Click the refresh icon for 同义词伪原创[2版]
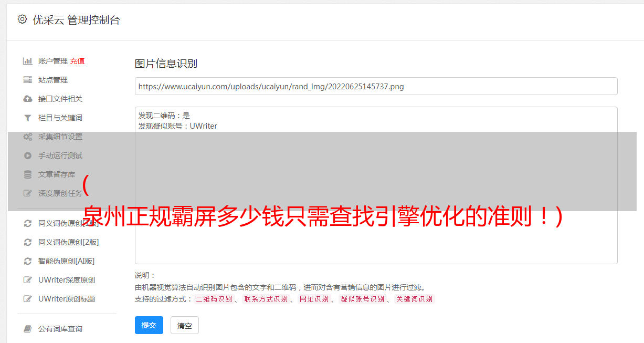 [x=28, y=242]
